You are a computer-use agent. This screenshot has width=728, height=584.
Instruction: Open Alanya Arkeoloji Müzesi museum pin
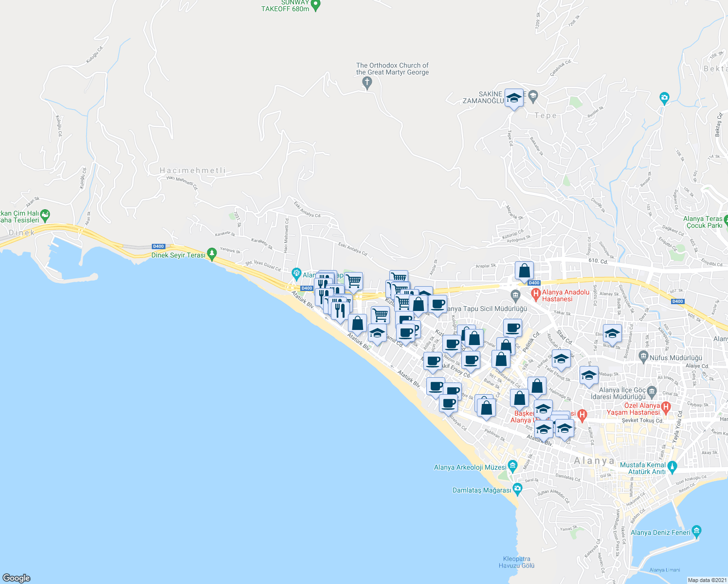pos(512,466)
